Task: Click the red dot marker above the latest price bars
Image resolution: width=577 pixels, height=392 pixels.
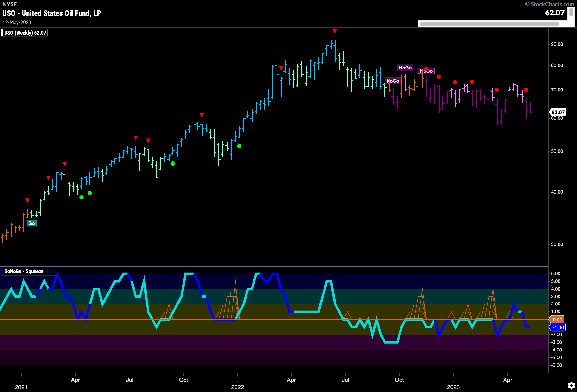Action: click(526, 90)
